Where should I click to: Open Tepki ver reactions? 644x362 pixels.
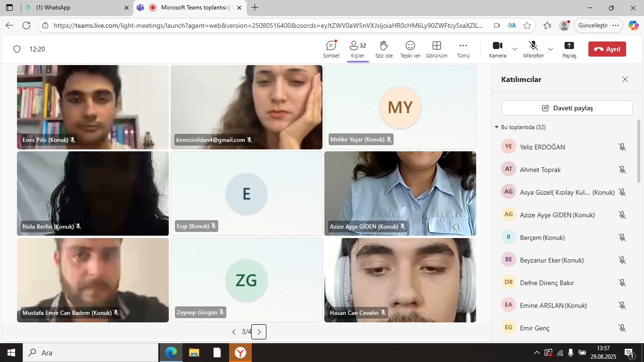coord(410,49)
